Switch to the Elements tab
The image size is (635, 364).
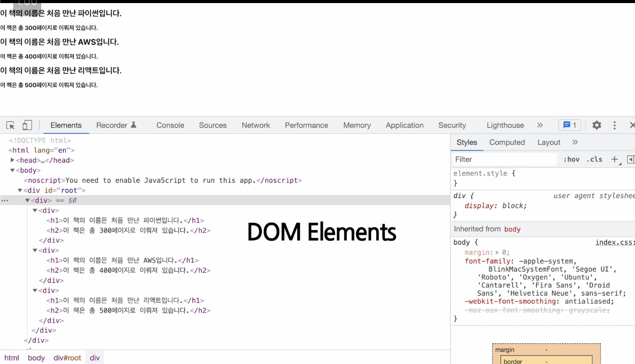(66, 125)
